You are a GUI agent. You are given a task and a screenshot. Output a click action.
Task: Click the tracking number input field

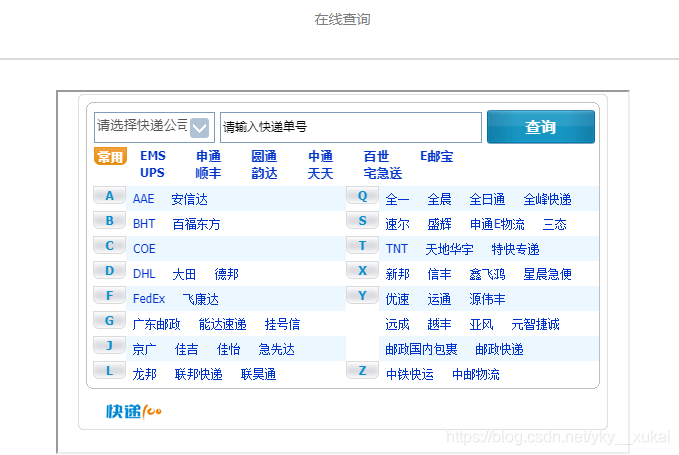[x=351, y=127]
